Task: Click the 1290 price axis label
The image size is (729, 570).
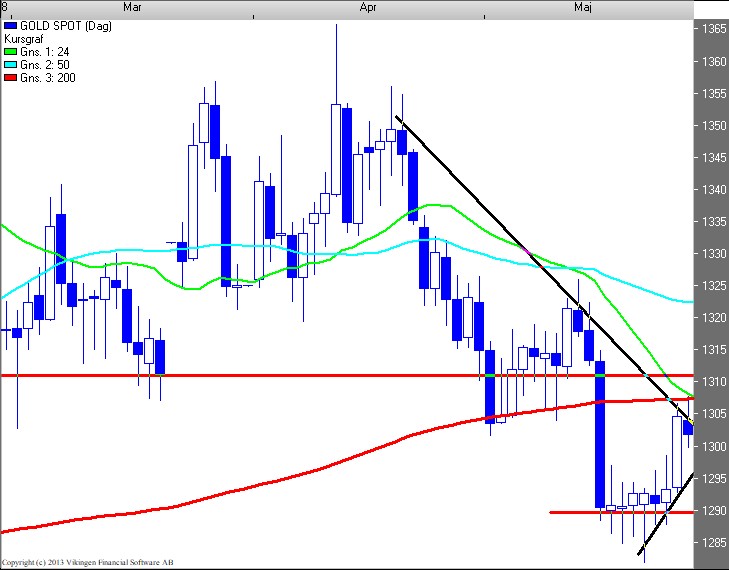Action: (714, 510)
